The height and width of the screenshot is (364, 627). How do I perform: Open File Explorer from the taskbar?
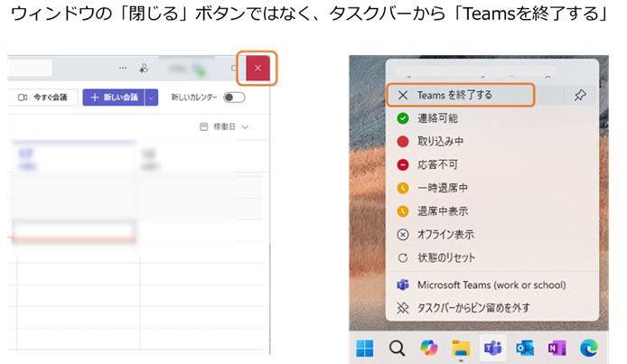(461, 349)
